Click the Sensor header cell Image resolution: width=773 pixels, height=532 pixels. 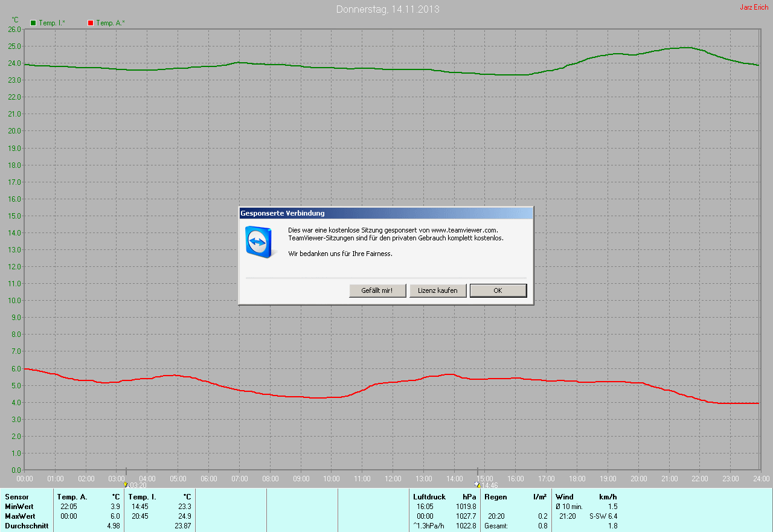pyautogui.click(x=17, y=497)
